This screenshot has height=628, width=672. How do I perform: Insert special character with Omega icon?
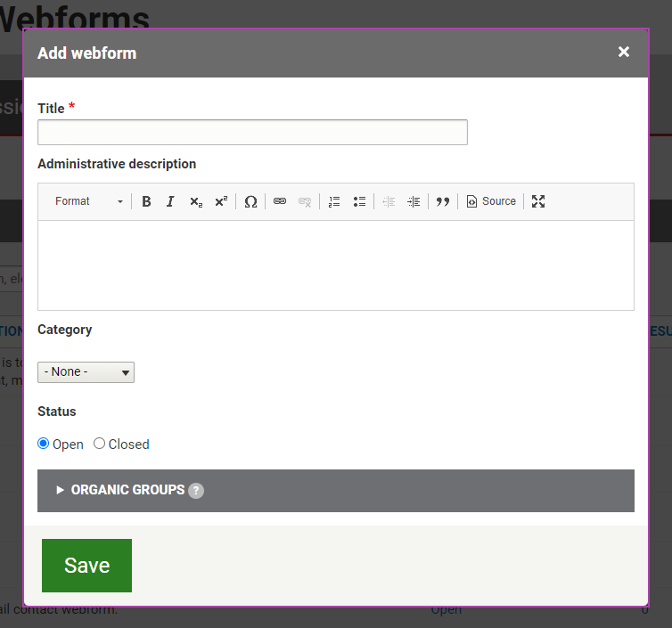tap(250, 201)
